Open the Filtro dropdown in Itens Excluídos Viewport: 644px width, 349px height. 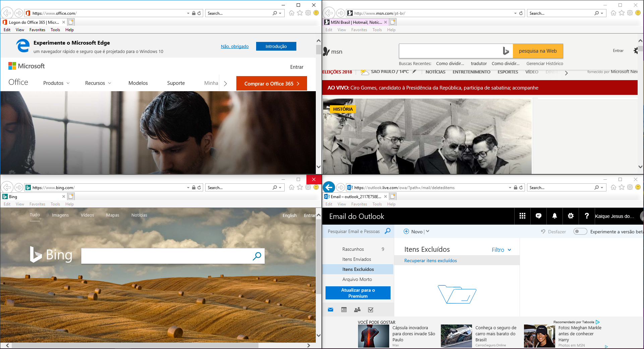502,250
